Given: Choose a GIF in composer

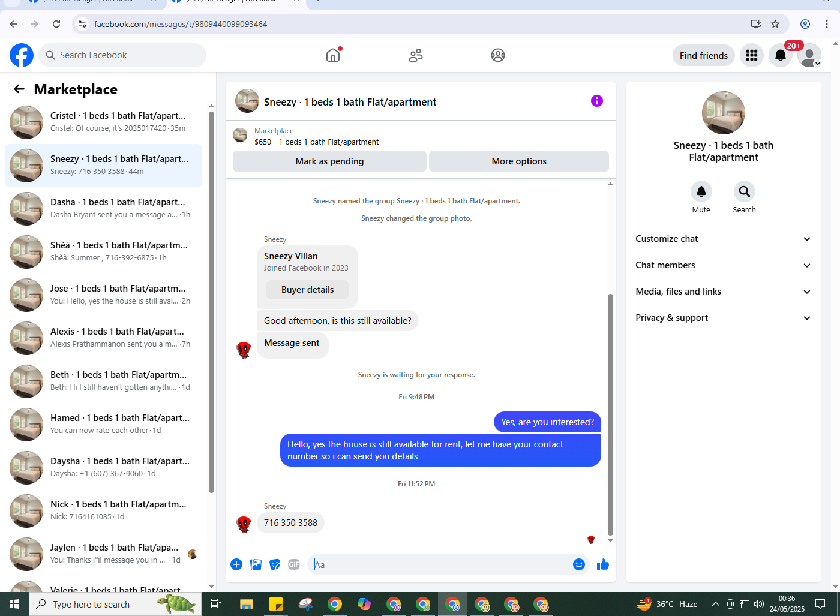Looking at the screenshot, I should pyautogui.click(x=293, y=564).
